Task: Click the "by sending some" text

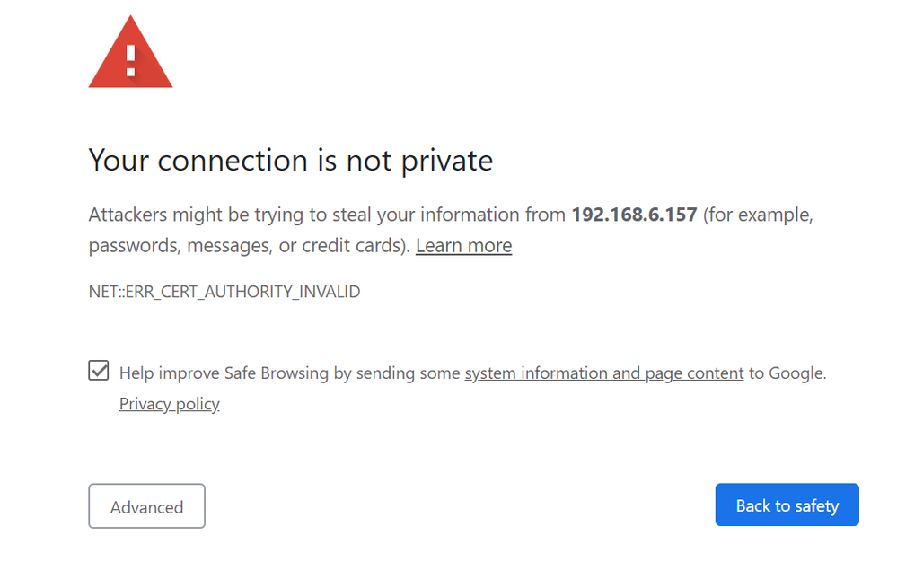Action: [x=397, y=373]
